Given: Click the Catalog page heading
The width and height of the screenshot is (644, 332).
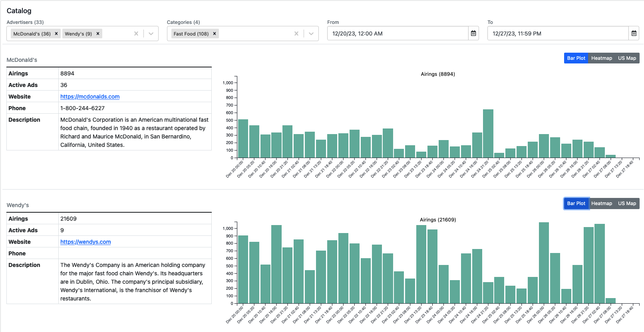Looking at the screenshot, I should click(19, 11).
